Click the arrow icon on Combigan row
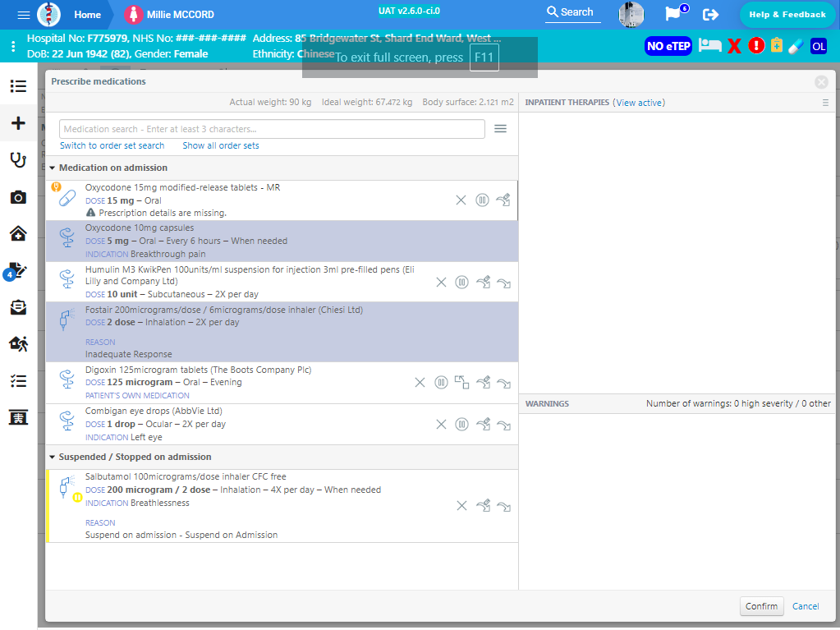840x630 pixels. pyautogui.click(x=503, y=425)
